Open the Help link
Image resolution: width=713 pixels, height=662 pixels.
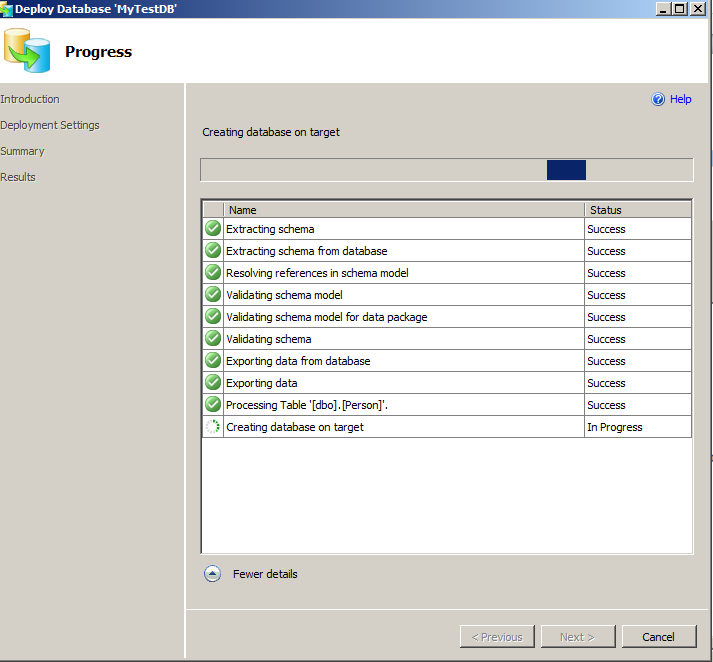pos(680,99)
